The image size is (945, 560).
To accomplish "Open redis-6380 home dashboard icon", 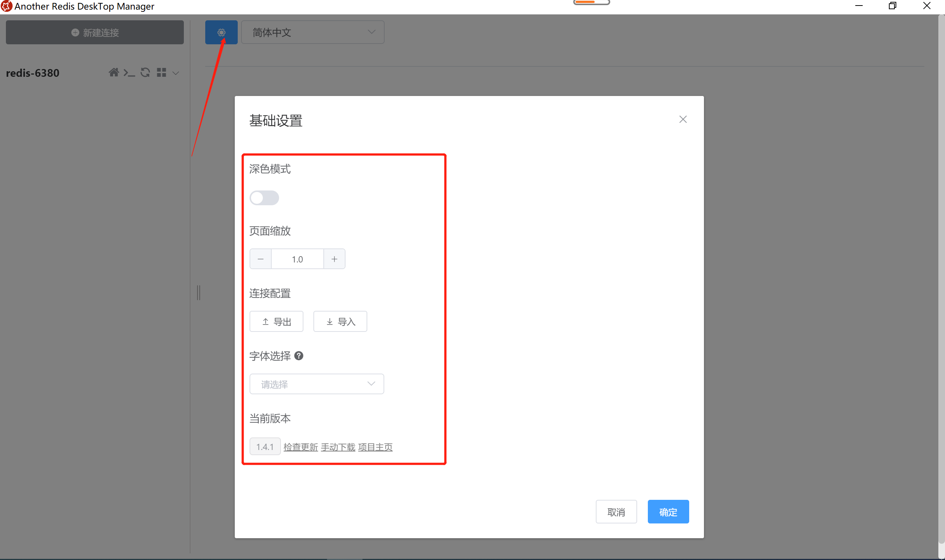I will pos(114,72).
